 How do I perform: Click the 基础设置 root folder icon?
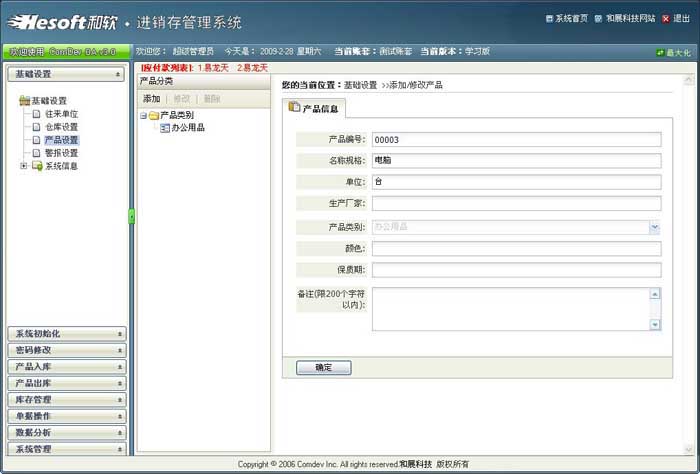coord(24,100)
